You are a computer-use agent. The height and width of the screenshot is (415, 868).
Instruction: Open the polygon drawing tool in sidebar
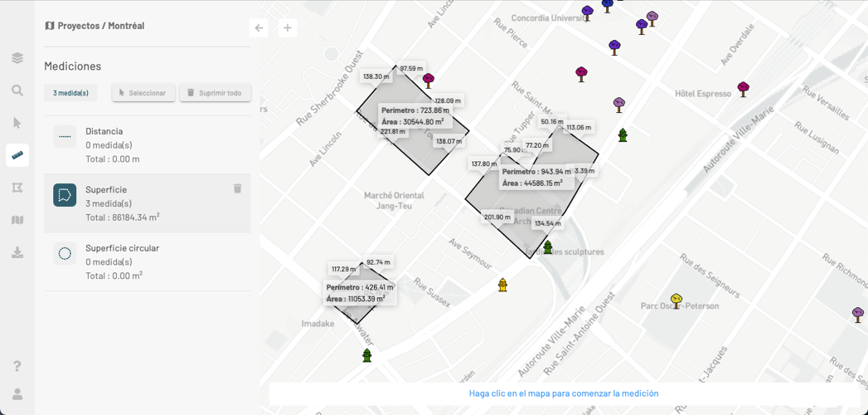pos(17,188)
